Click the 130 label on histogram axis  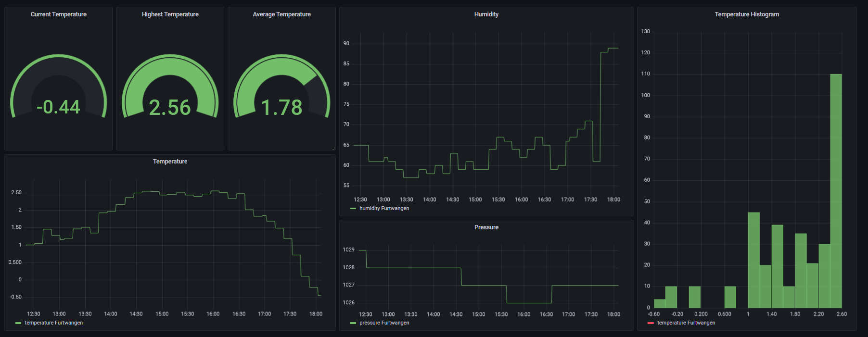coord(646,32)
